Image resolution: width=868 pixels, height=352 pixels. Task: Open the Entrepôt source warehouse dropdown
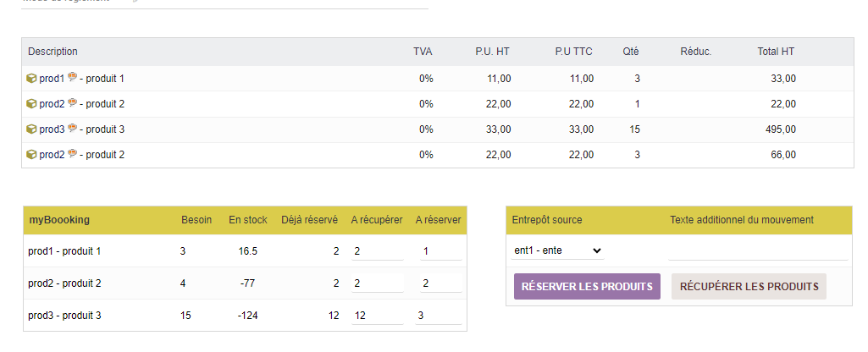[558, 250]
